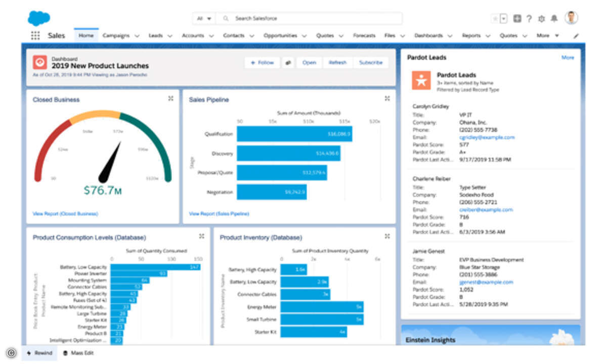Switch to the Campaigns tab

click(x=116, y=36)
